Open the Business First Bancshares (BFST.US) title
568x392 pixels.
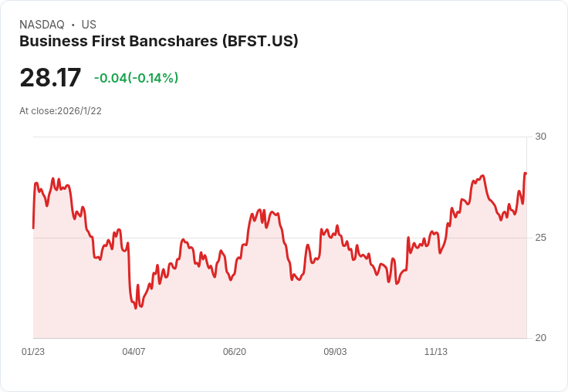pyautogui.click(x=159, y=41)
